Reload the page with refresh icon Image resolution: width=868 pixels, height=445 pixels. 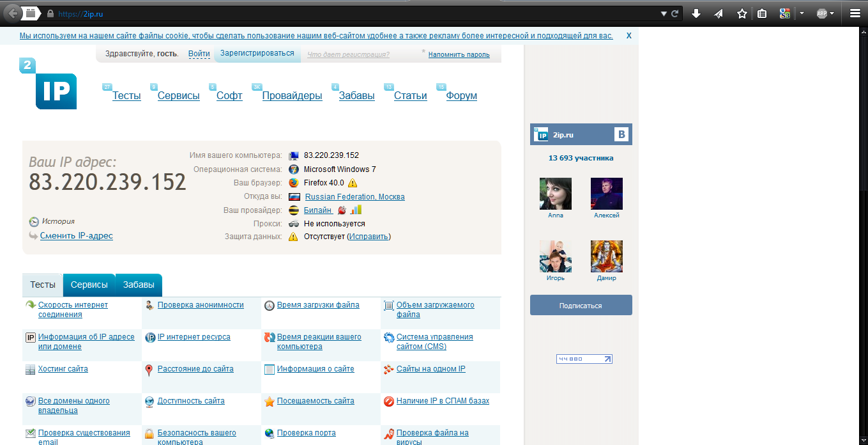pos(674,13)
